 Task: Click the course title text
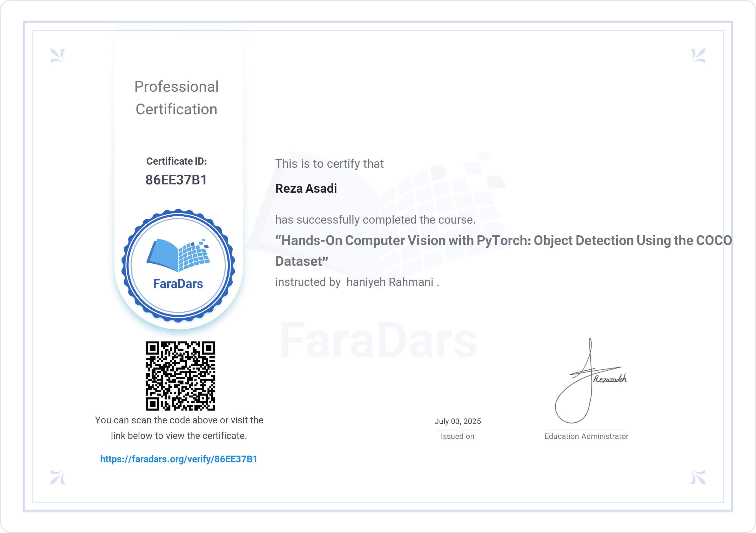503,241
